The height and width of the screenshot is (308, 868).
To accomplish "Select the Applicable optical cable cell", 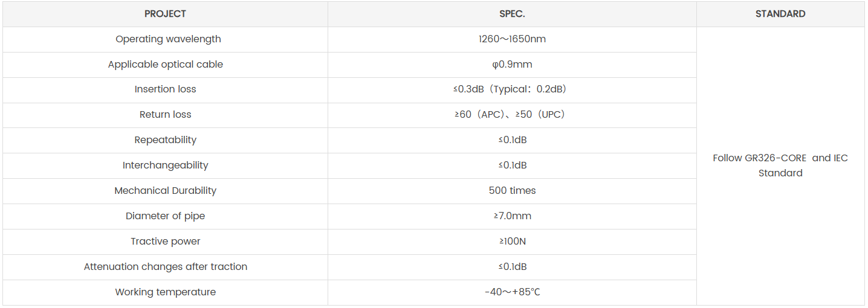I will pyautogui.click(x=165, y=65).
